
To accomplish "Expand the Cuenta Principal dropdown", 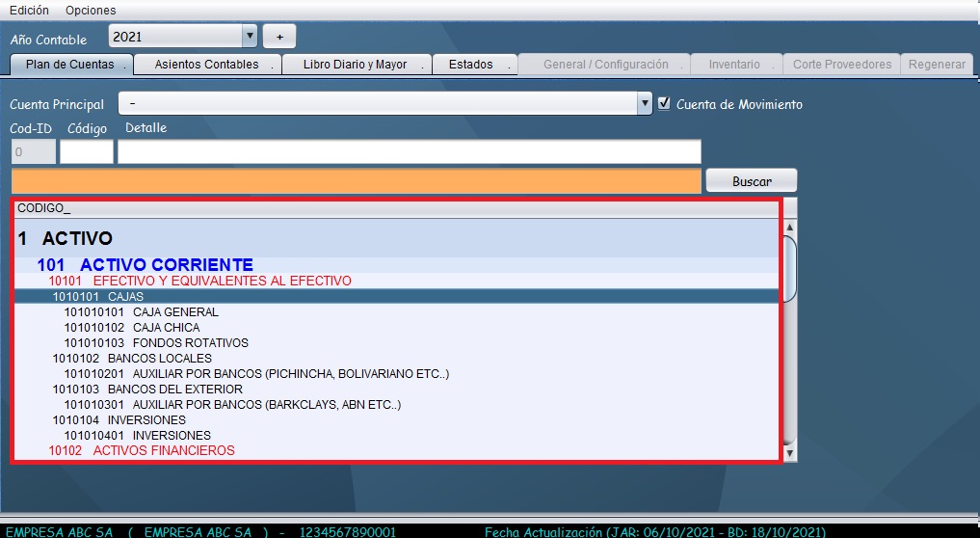I will point(645,104).
